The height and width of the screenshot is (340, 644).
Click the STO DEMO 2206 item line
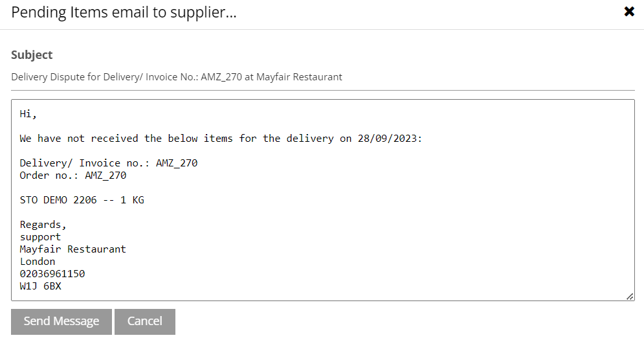[82, 200]
